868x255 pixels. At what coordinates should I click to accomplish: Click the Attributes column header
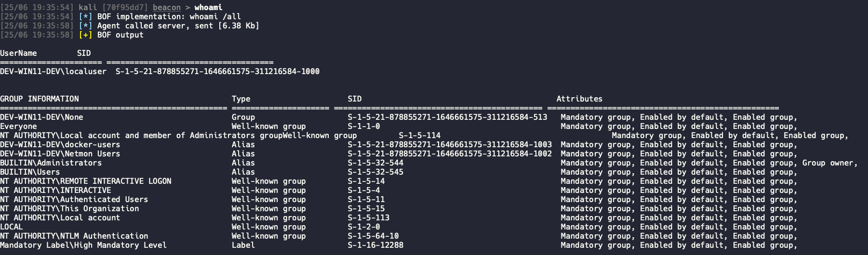579,99
